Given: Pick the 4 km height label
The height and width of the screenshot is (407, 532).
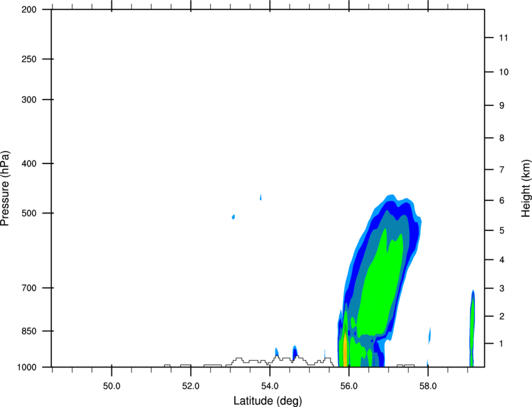Looking at the screenshot, I should pyautogui.click(x=502, y=260).
